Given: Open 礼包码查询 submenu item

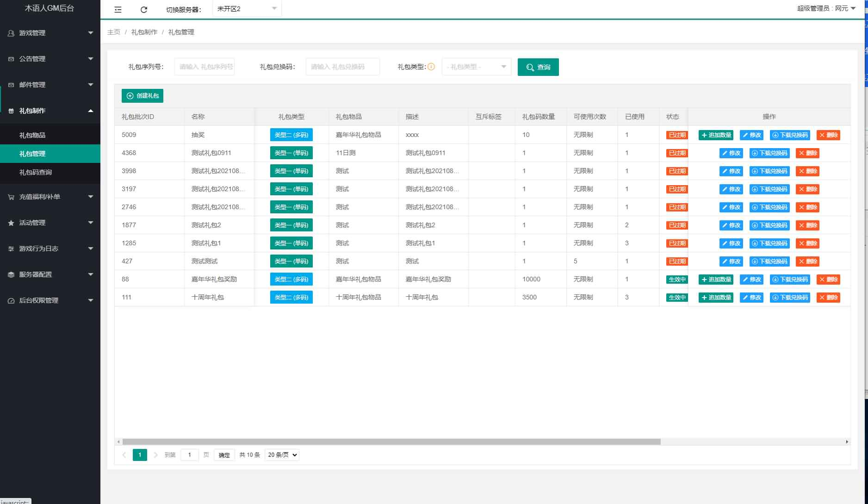Looking at the screenshot, I should (50, 172).
